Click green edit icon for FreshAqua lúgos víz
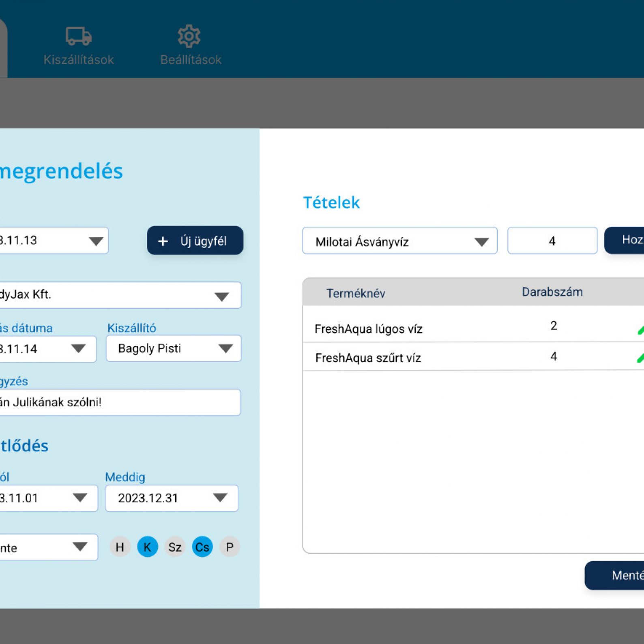Screen dimensions: 644x644 coord(640,329)
